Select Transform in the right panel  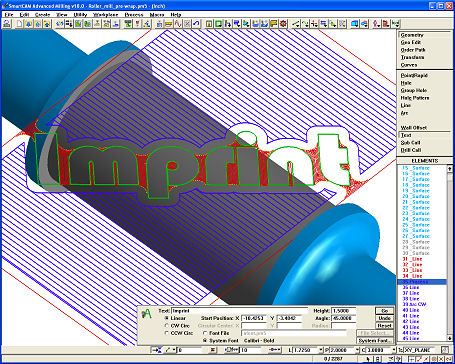click(413, 57)
